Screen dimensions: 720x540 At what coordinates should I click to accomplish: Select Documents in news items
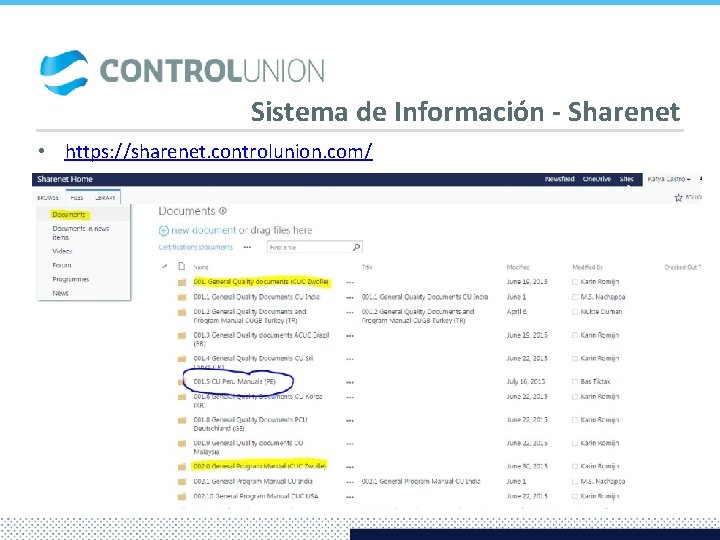click(81, 233)
